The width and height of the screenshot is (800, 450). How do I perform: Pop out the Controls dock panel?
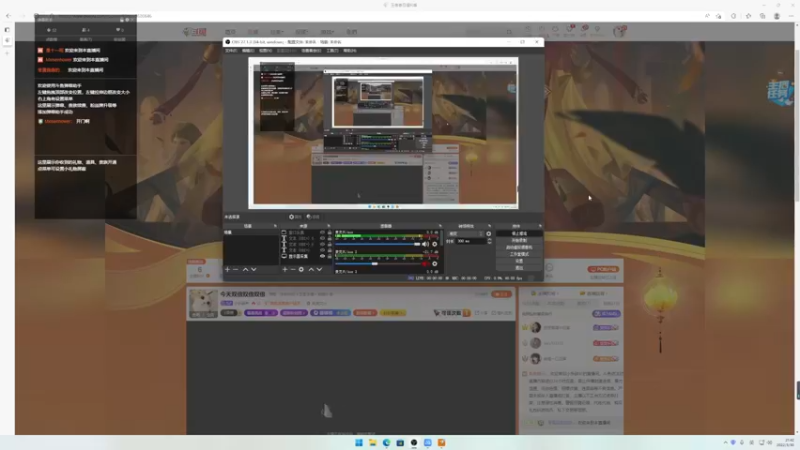point(540,226)
